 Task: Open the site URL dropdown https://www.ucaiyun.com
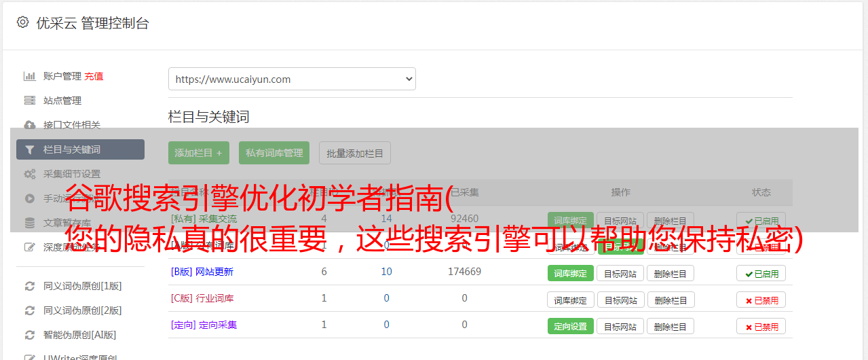[x=292, y=79]
